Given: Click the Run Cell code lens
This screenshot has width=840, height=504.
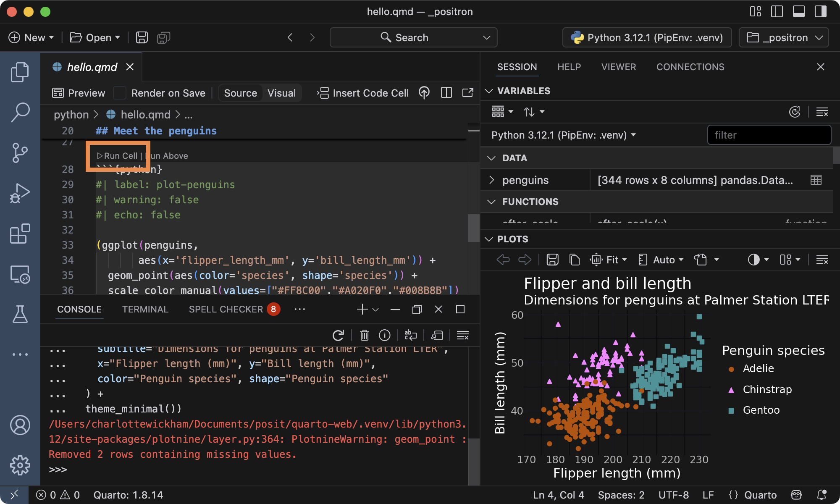Looking at the screenshot, I should click(117, 156).
